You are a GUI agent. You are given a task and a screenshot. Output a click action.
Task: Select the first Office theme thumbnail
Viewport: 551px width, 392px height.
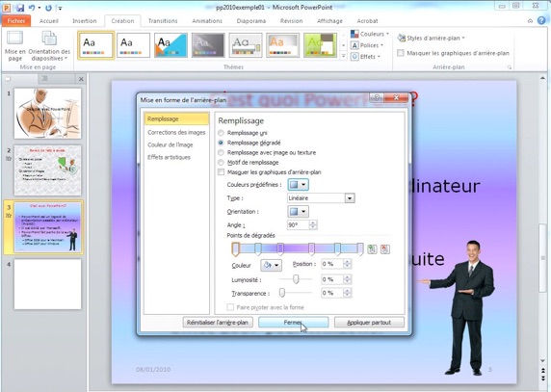click(x=96, y=45)
